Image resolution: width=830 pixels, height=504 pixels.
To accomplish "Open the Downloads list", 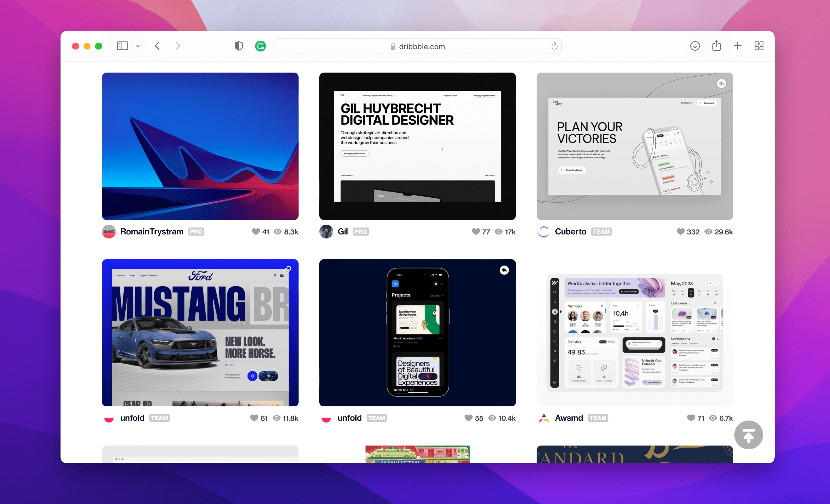I will coord(695,46).
